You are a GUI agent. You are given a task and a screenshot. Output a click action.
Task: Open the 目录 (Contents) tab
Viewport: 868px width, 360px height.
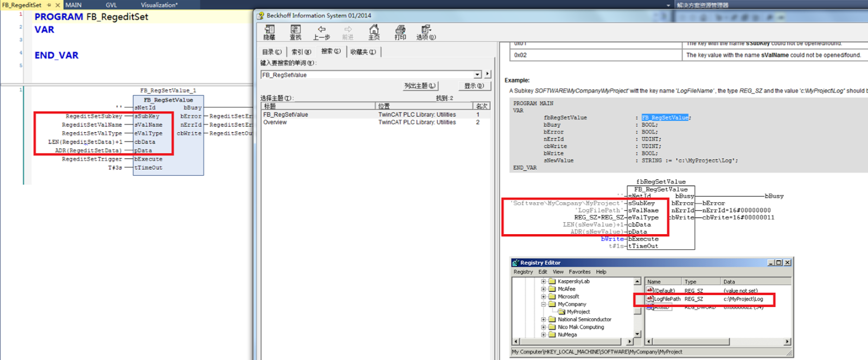click(272, 52)
